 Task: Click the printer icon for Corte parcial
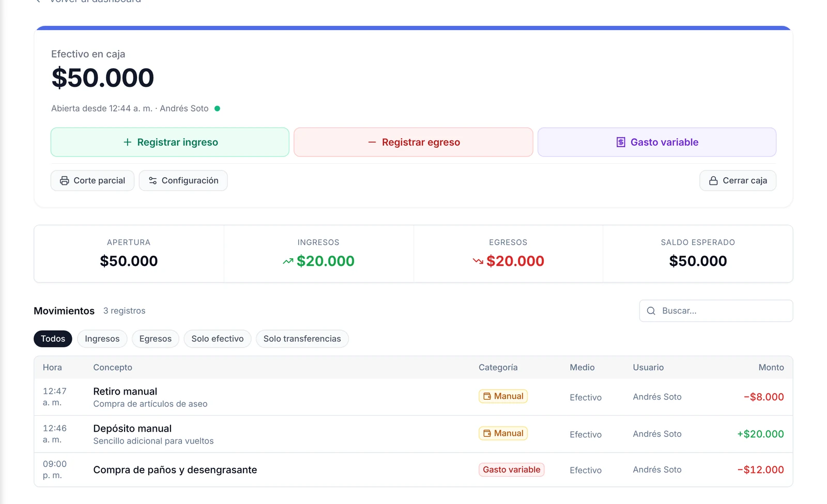(x=65, y=181)
